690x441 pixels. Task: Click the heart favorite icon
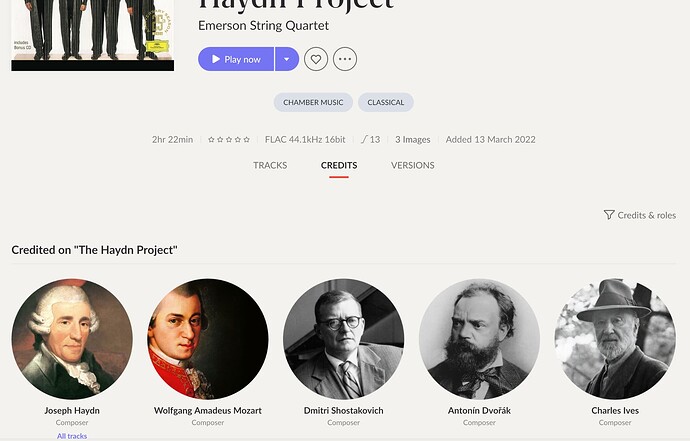316,59
